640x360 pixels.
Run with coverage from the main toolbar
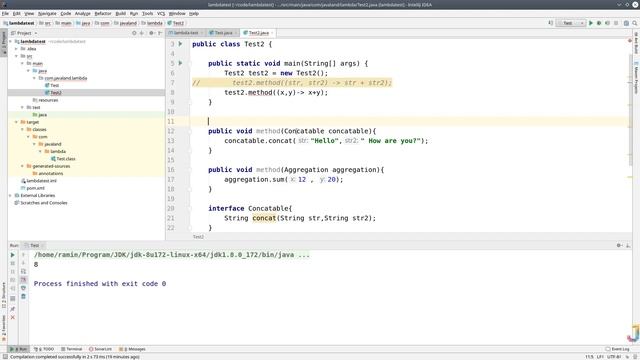click(607, 23)
